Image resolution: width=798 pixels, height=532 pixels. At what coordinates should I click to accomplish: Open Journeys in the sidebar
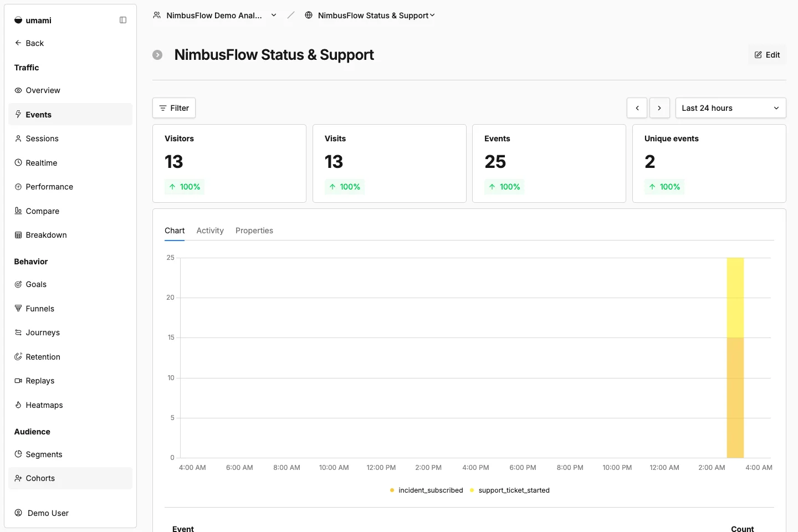[x=70, y=332]
